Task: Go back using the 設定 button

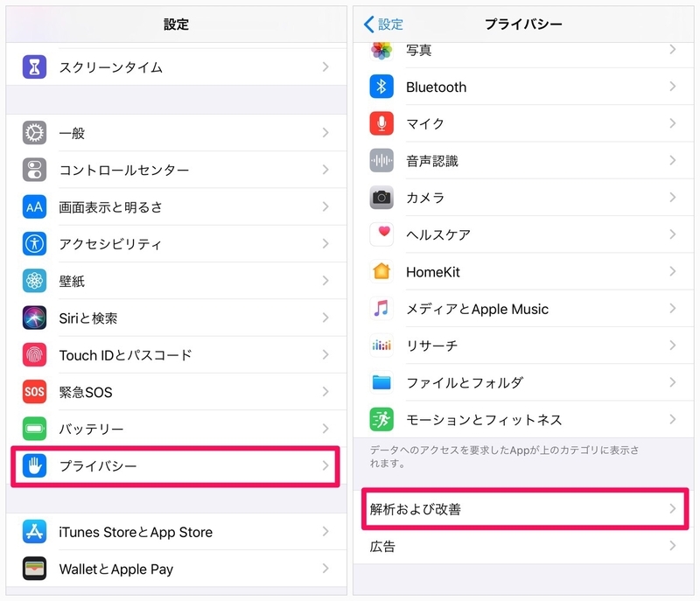Action: (383, 24)
